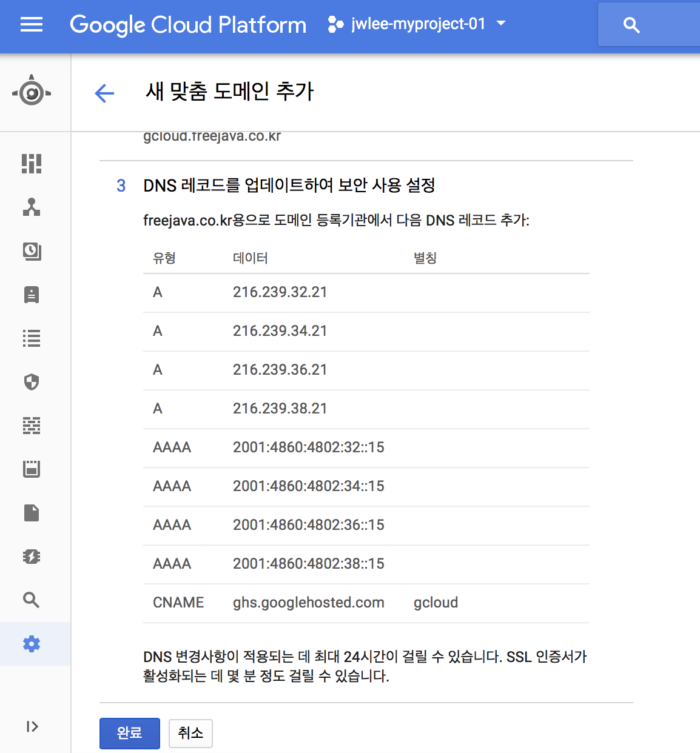Image resolution: width=700 pixels, height=753 pixels.
Task: Click the 데이터 column header
Action: point(251,258)
